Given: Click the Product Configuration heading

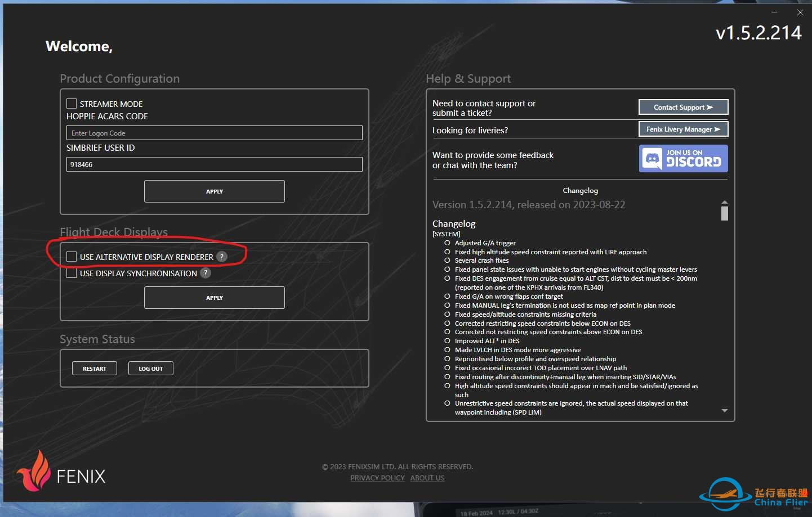Looking at the screenshot, I should [x=120, y=79].
